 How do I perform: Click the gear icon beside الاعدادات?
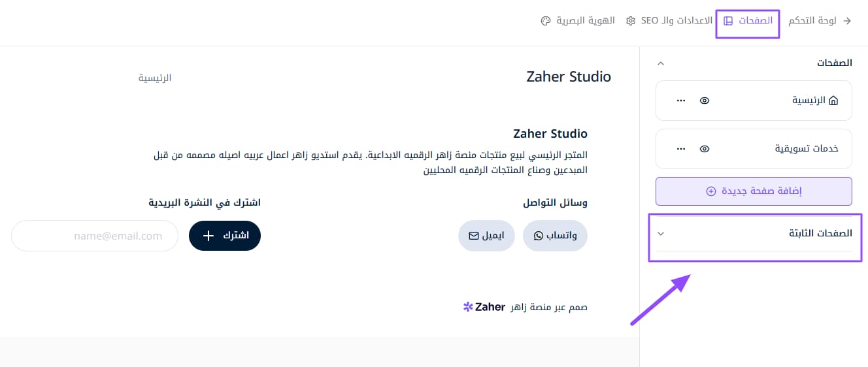coord(631,21)
